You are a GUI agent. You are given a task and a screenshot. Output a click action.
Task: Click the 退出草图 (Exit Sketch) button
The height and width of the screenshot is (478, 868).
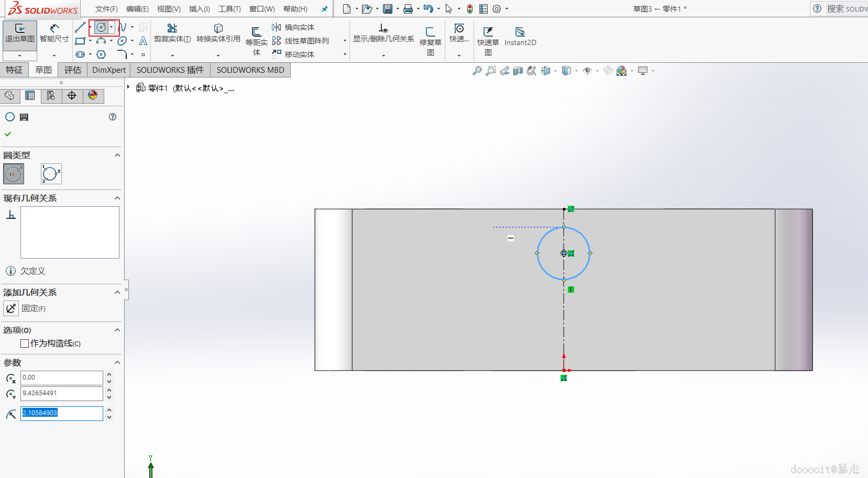(20, 33)
